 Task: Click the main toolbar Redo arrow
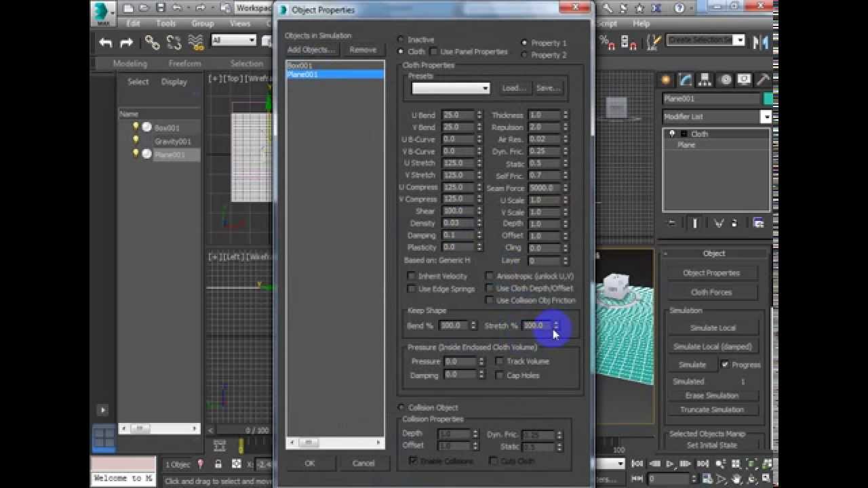[126, 43]
